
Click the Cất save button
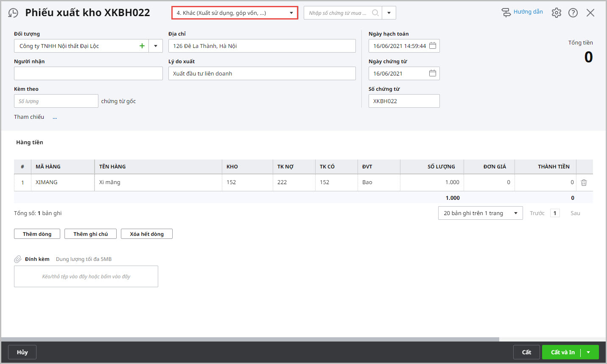[x=526, y=352]
